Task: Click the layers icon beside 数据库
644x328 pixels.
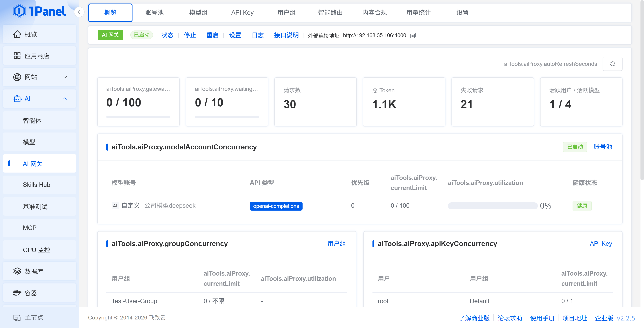Action: point(17,271)
